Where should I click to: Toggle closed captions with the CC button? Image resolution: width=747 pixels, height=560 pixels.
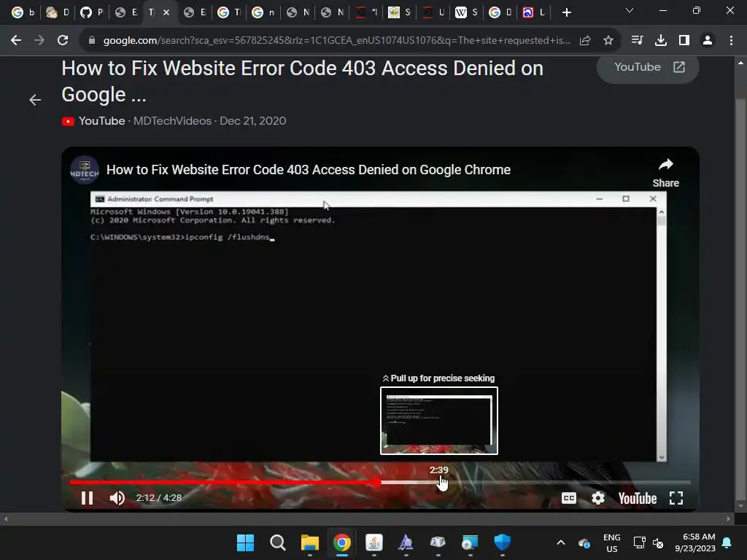[x=569, y=498]
